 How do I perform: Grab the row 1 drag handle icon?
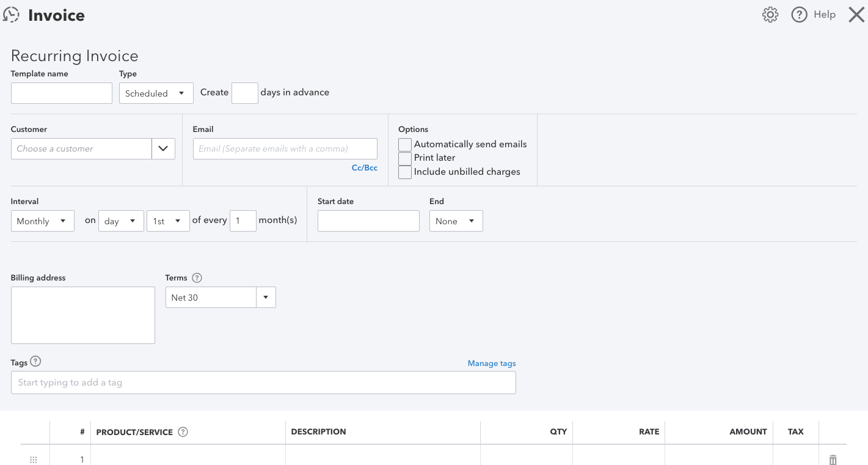click(x=34, y=460)
